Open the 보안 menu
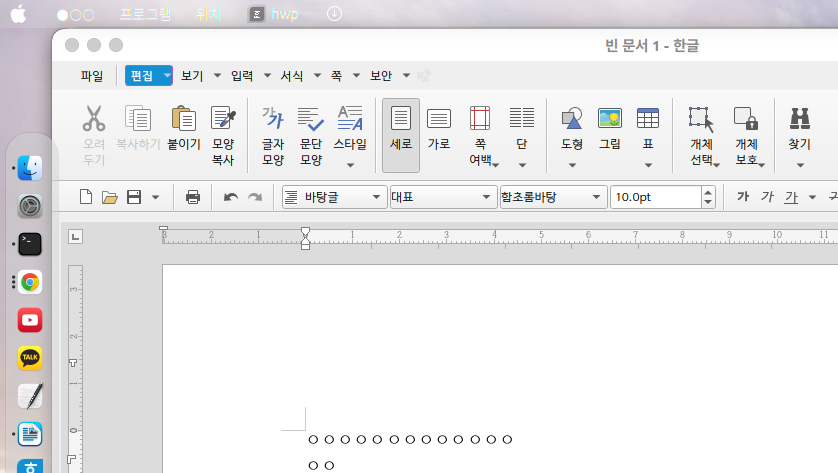Viewport: 838px width, 473px height. tap(381, 76)
